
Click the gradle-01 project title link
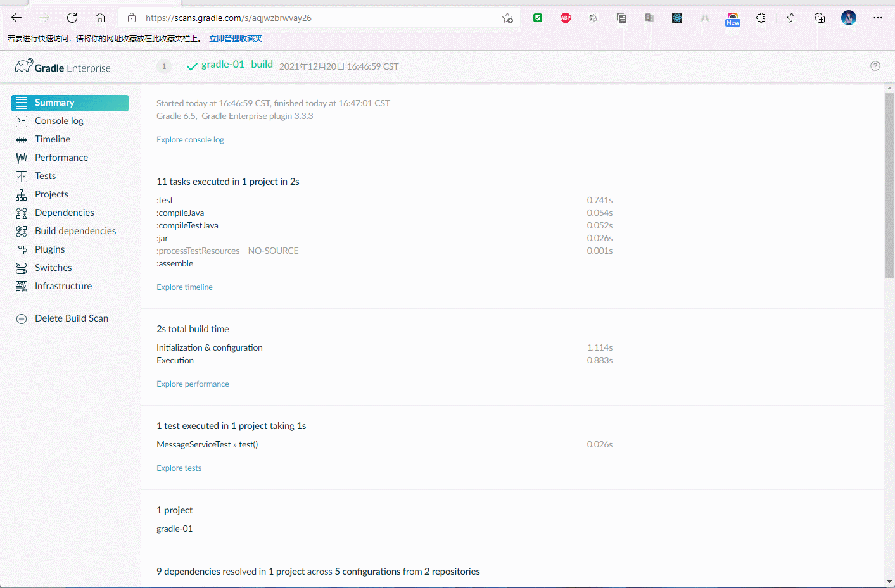[x=222, y=65]
